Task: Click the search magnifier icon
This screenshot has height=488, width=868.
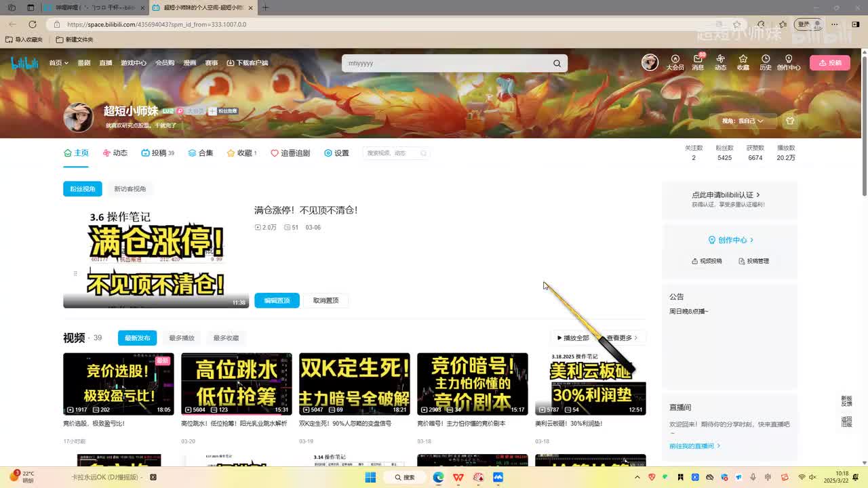Action: [557, 63]
